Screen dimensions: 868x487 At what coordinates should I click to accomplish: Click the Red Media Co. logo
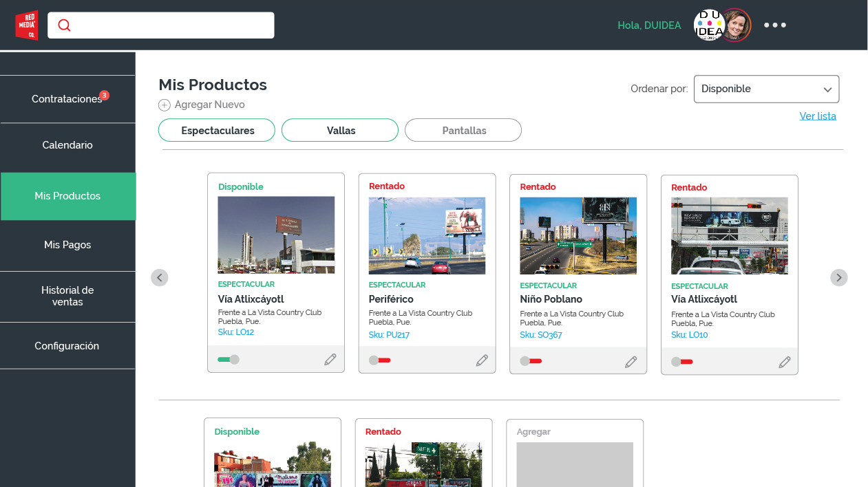click(x=27, y=25)
